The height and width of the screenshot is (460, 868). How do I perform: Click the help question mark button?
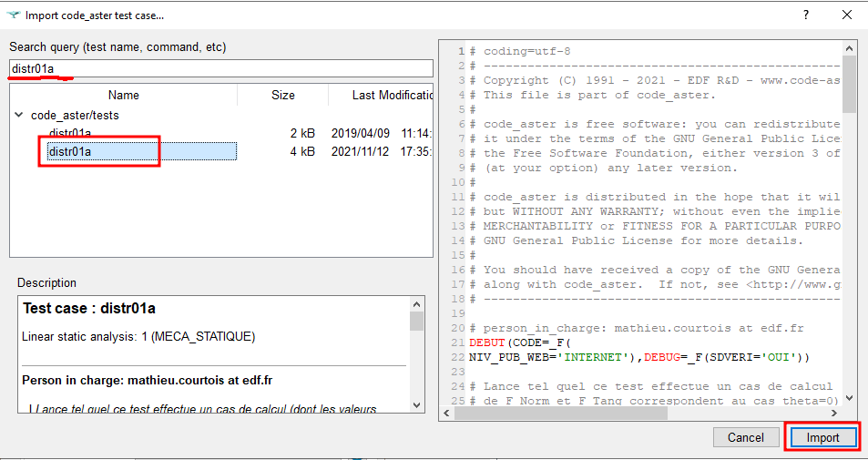click(805, 15)
